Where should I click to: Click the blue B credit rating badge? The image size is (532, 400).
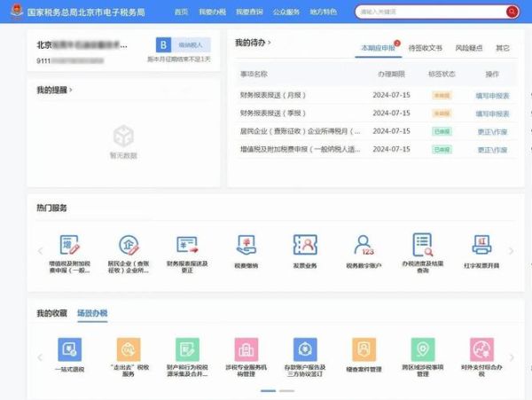[x=163, y=44]
